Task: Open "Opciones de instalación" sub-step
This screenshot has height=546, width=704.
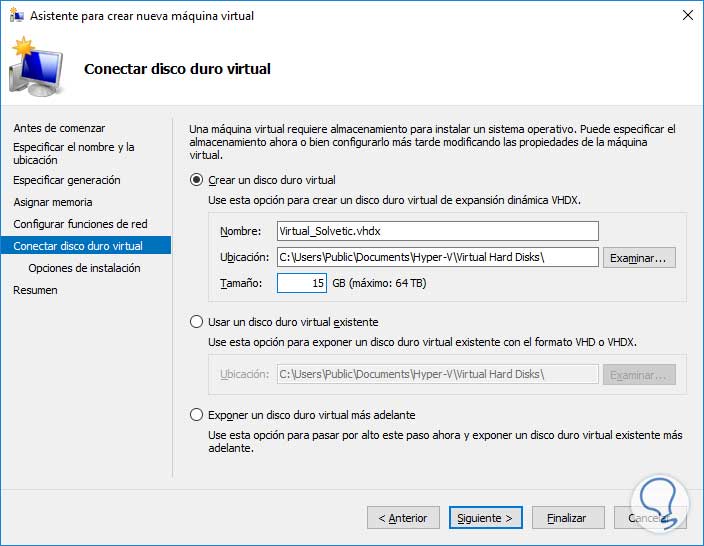Action: 84,268
